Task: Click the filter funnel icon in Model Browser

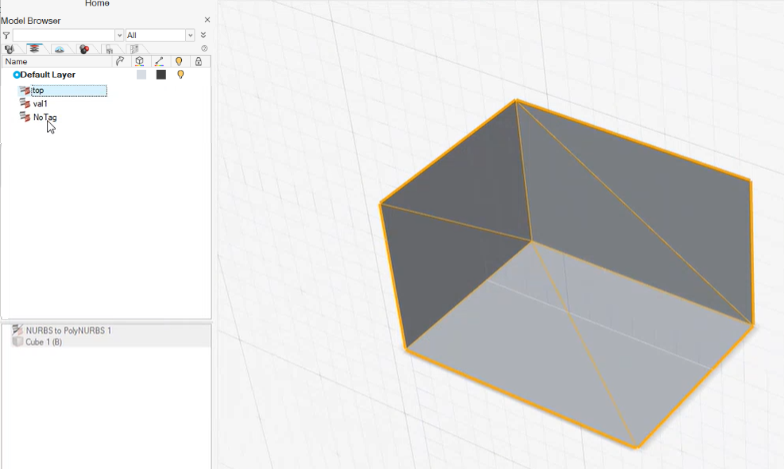Action: coord(6,35)
